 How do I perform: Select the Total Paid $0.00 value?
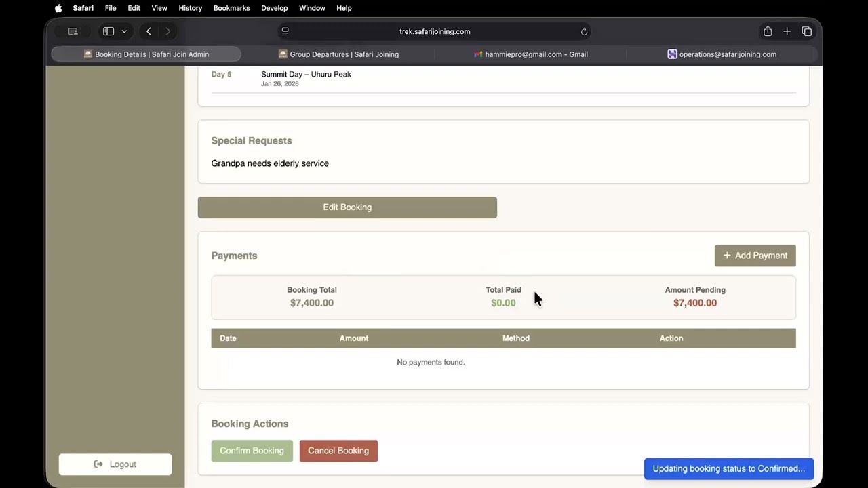click(x=503, y=303)
